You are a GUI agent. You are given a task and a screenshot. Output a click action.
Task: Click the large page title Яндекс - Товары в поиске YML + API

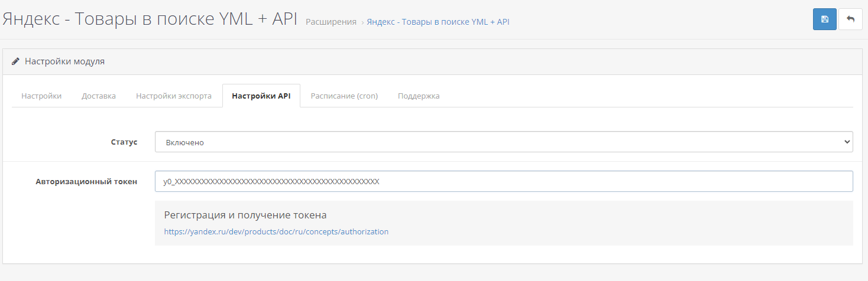click(150, 19)
